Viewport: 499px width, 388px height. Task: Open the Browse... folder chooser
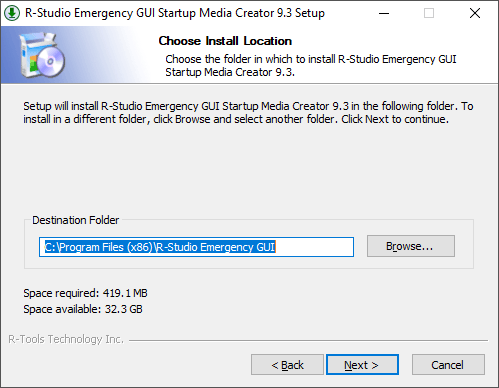(x=411, y=246)
